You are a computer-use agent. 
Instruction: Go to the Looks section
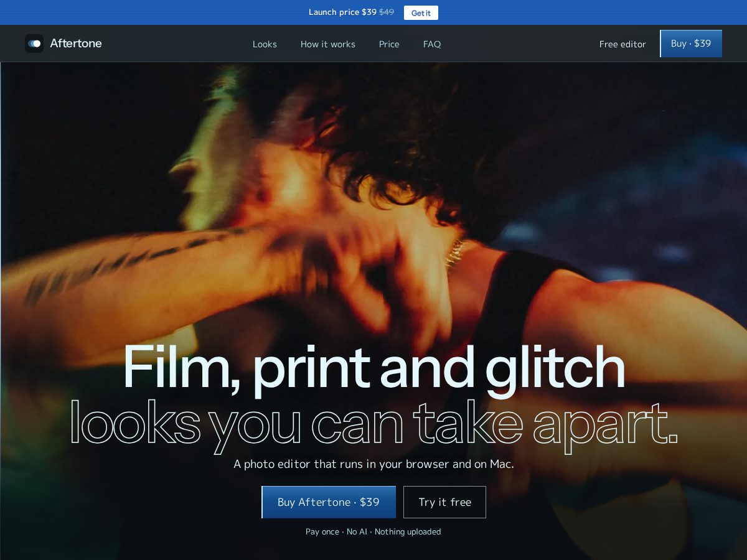click(265, 44)
